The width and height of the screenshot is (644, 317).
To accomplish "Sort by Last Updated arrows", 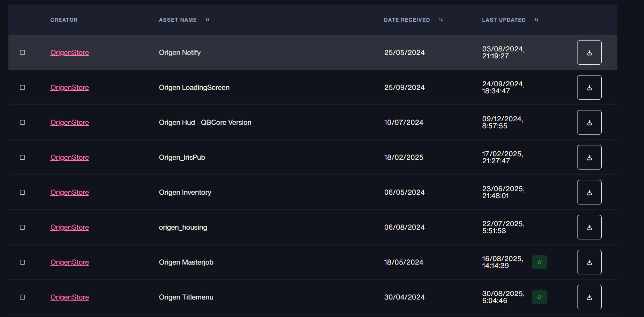I will pyautogui.click(x=536, y=20).
